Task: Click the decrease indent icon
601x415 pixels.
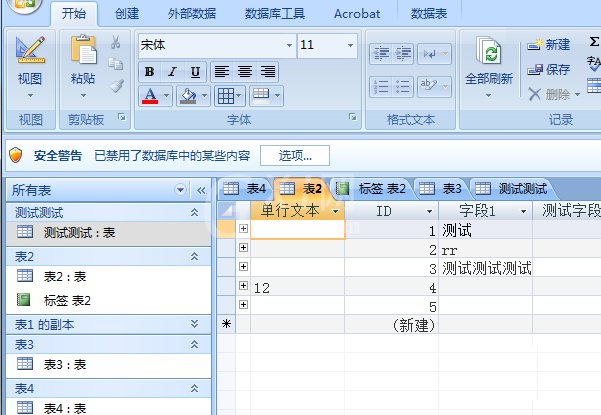Action: tap(381, 54)
